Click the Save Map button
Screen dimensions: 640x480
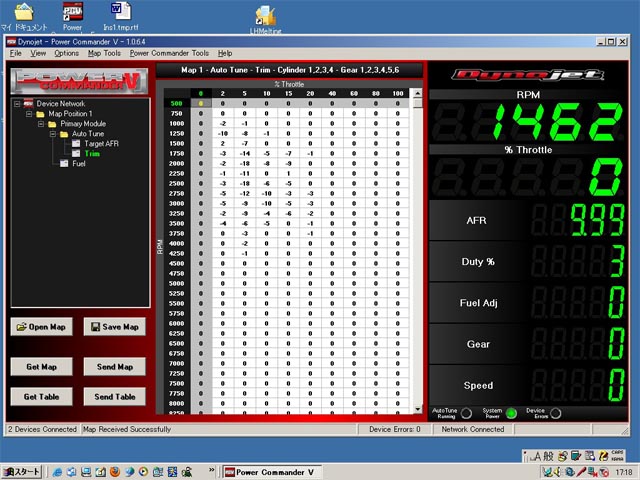(x=115, y=327)
